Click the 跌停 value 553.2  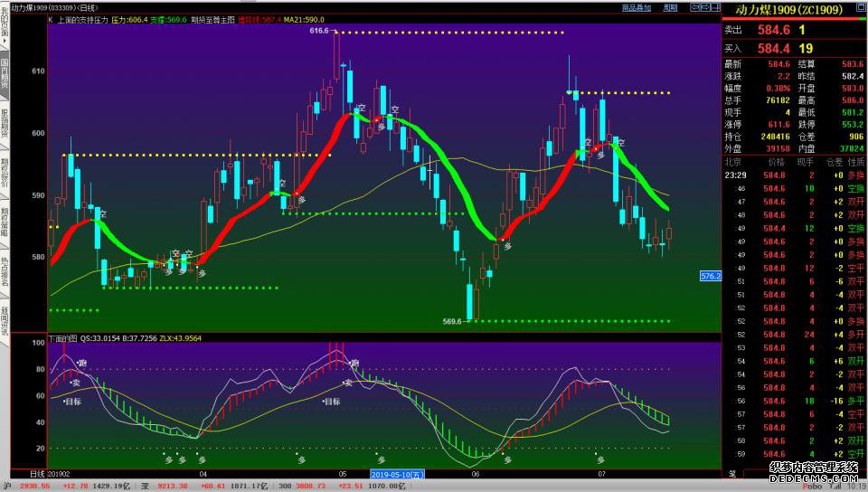(x=853, y=125)
